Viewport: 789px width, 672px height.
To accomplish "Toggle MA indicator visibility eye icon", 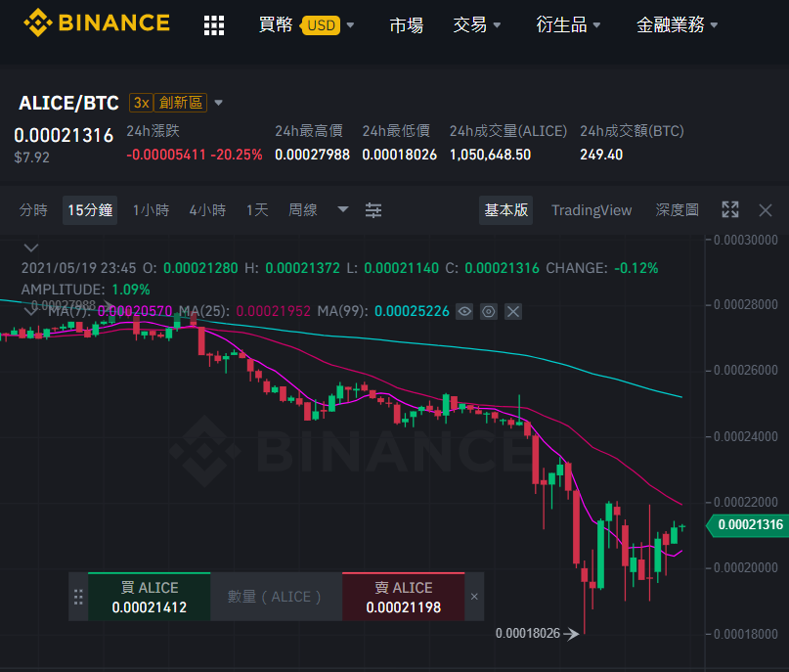I will click(x=464, y=312).
